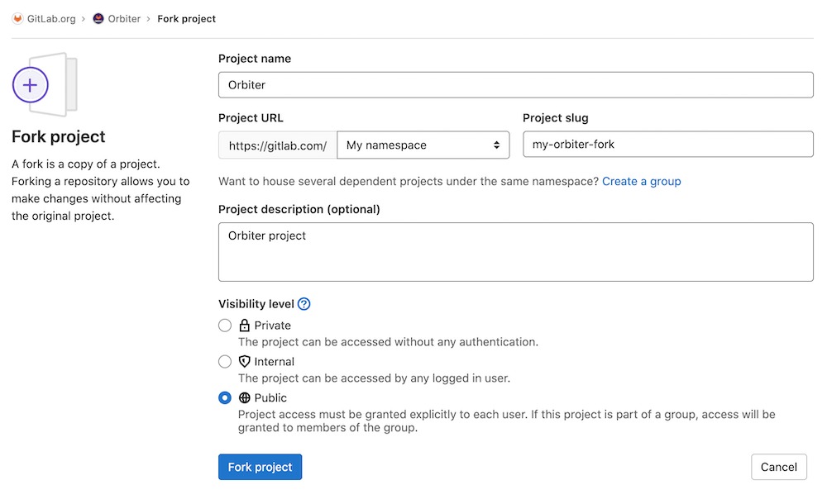This screenshot has width=827, height=504.
Task: Click the Fork project button
Action: pos(260,467)
